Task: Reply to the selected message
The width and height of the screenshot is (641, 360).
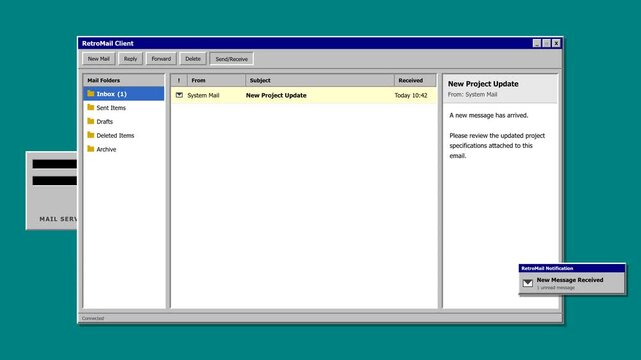Action: tap(130, 59)
